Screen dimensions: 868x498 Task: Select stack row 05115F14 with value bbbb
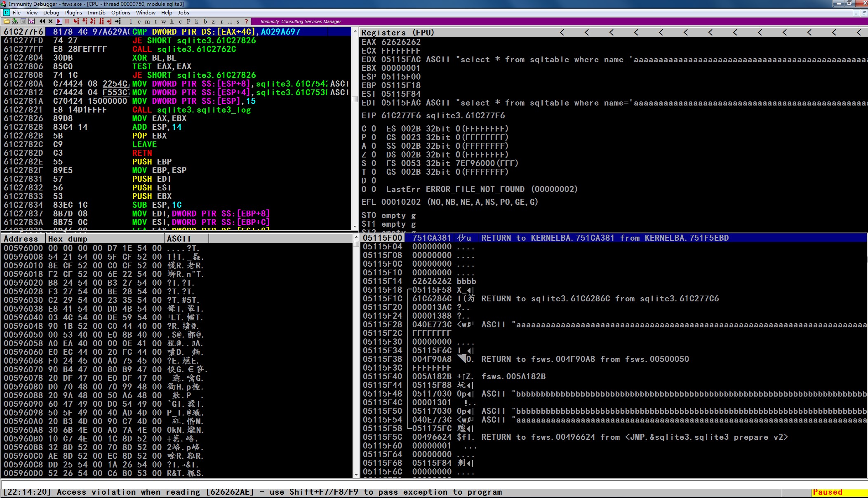(614, 281)
